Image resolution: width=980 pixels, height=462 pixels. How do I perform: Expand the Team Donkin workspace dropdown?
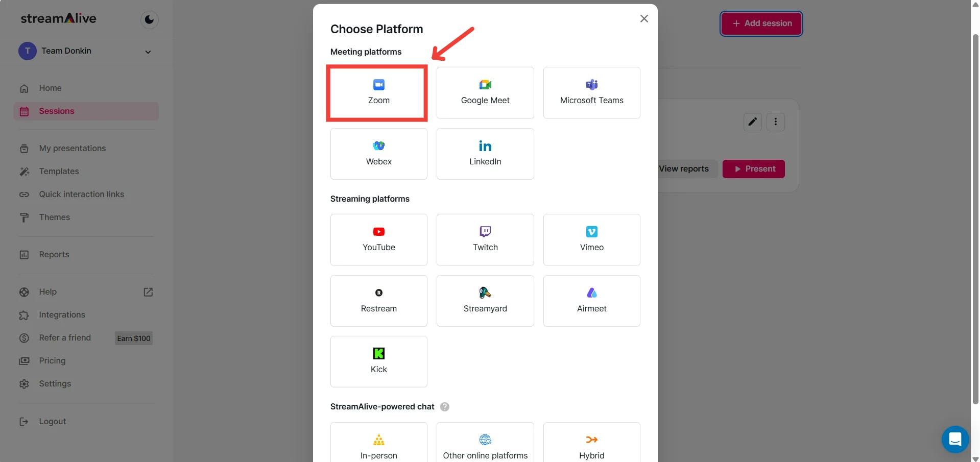click(148, 52)
